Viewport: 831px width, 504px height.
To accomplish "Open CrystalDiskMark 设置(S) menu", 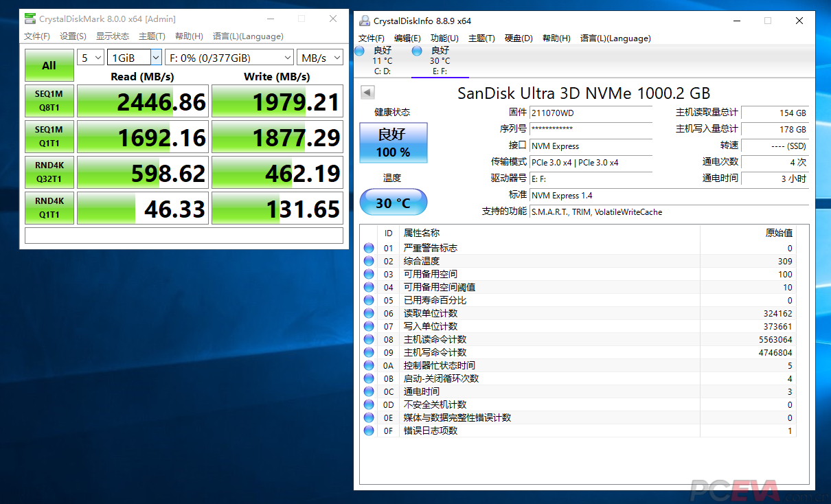I will click(73, 36).
